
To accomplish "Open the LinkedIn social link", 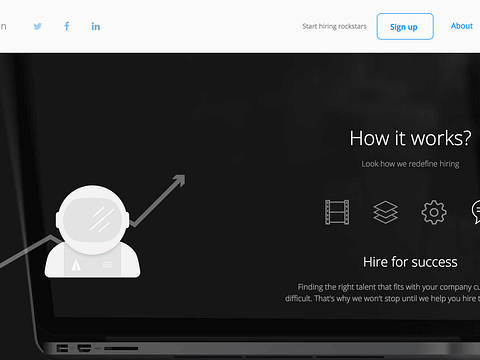I will [x=96, y=26].
